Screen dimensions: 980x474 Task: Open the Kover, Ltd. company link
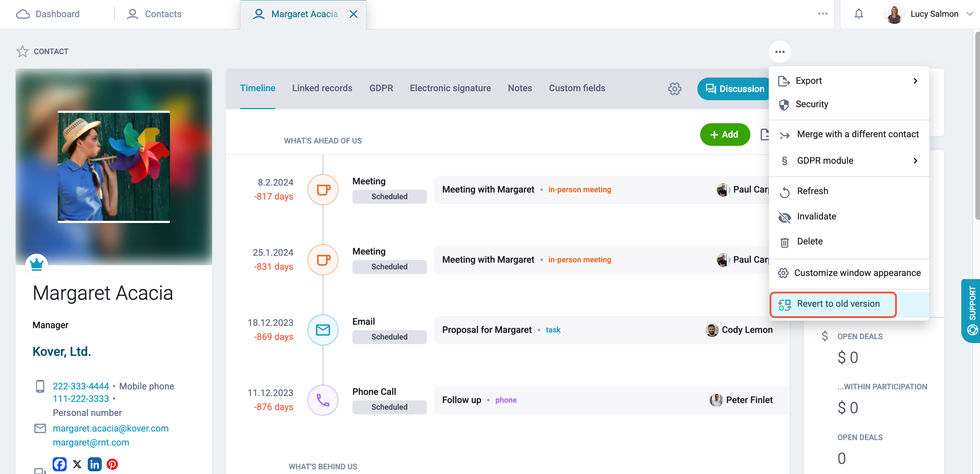[x=62, y=352]
